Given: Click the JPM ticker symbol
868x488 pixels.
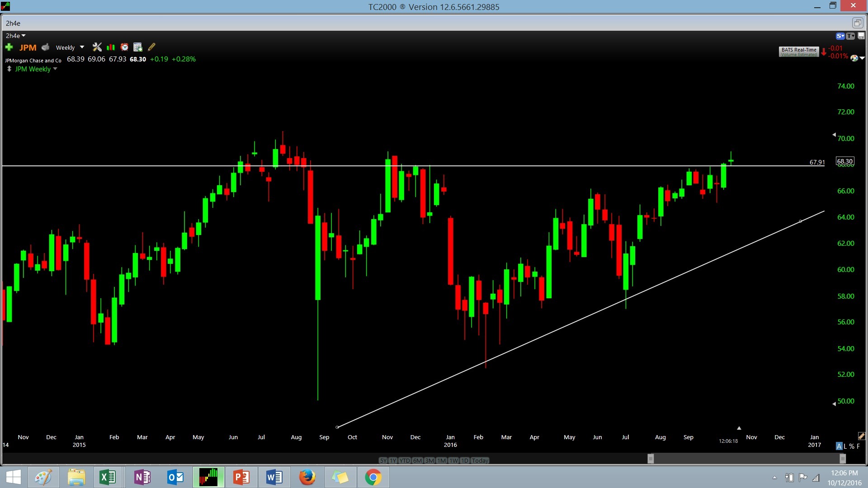Looking at the screenshot, I should (x=28, y=47).
